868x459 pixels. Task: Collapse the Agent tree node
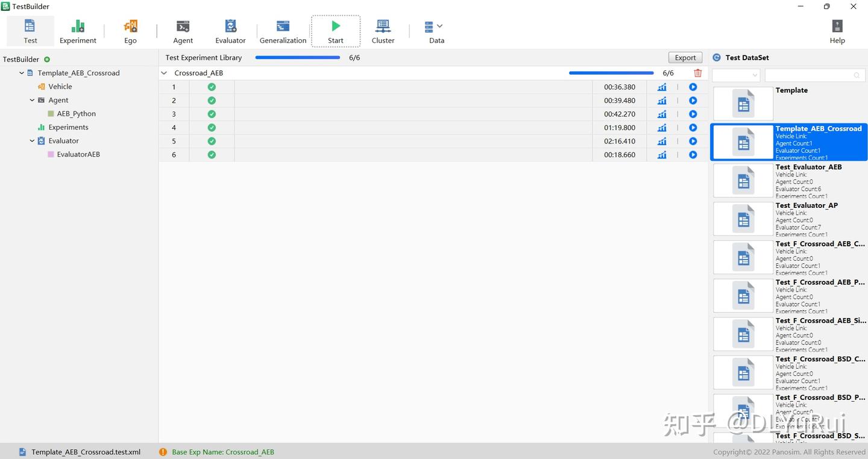[33, 100]
